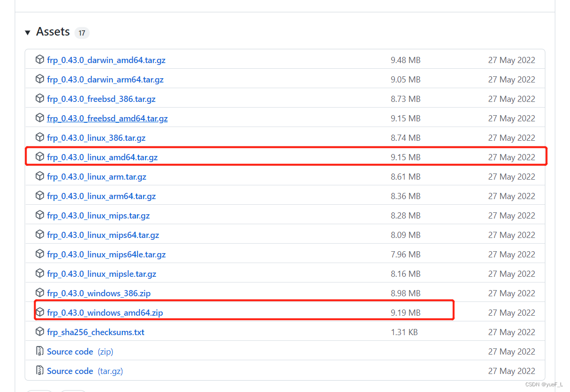This screenshot has height=392, width=570.
Task: Download Source code (tar.gz) archive
Action: click(70, 371)
